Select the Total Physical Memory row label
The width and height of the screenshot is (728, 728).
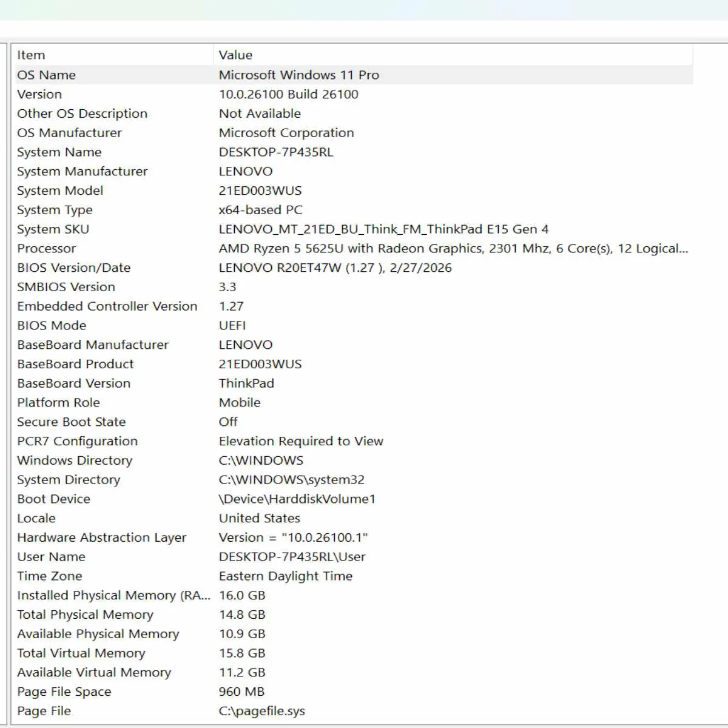pyautogui.click(x=85, y=615)
